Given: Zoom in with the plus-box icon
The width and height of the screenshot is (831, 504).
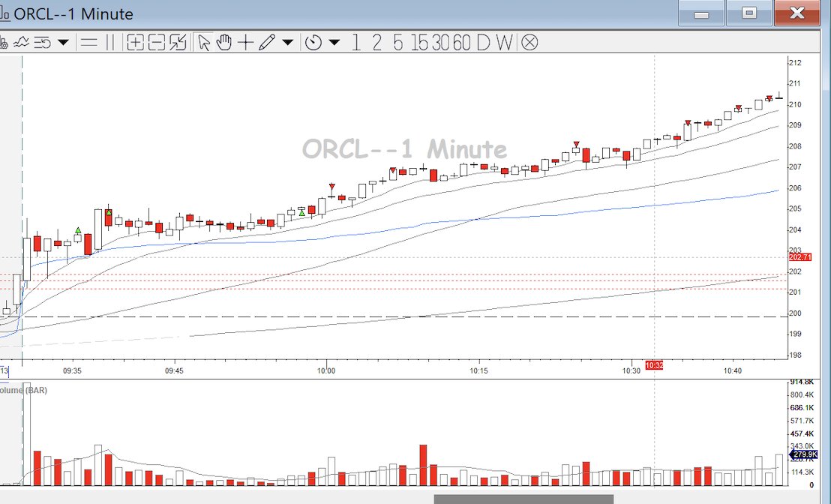Looking at the screenshot, I should click(135, 42).
